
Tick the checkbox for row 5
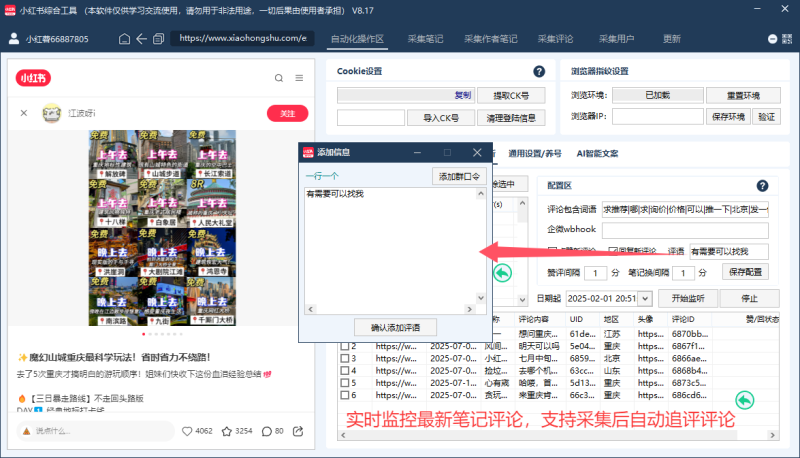click(345, 383)
